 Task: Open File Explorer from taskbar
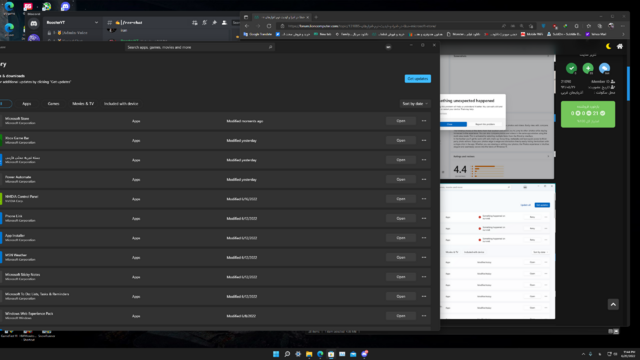tap(309, 354)
